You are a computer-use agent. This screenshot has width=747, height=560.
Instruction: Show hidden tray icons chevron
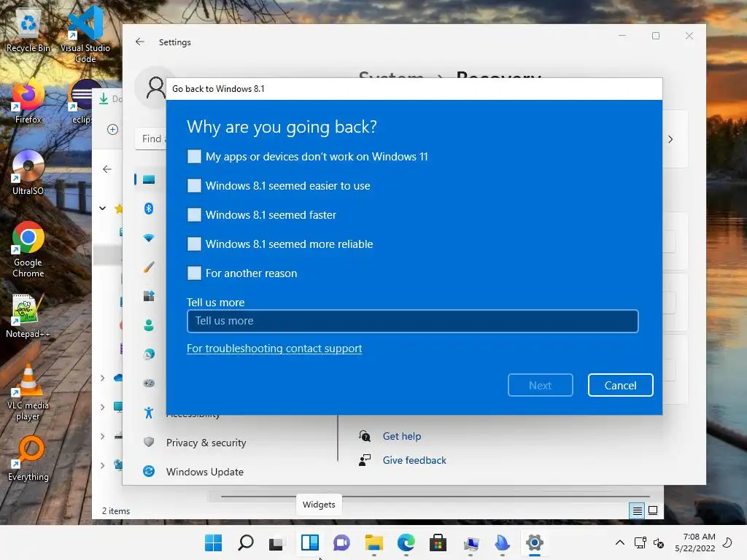point(620,542)
